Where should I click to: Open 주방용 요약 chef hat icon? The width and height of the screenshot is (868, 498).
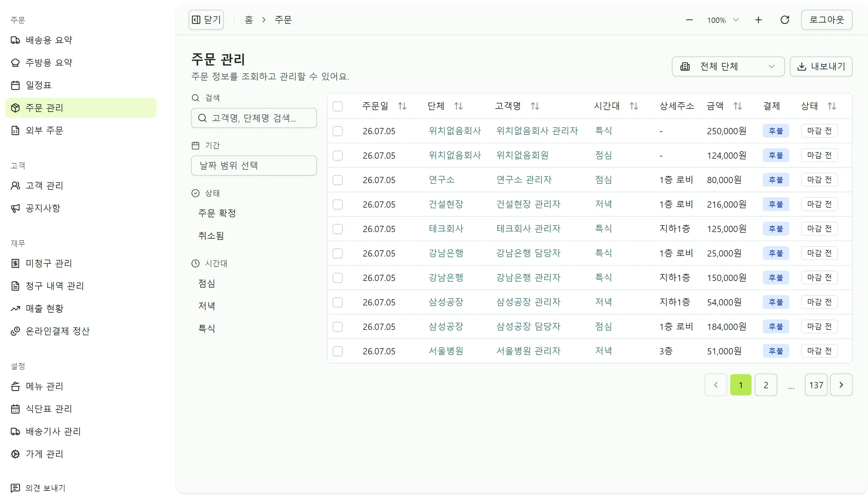[15, 63]
